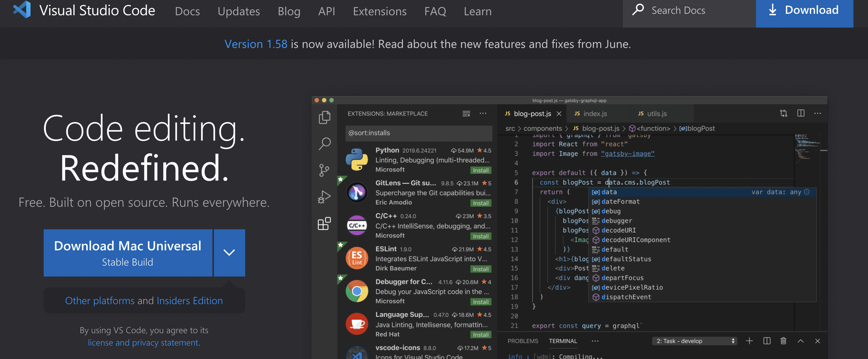Split the terminal panel
This screenshot has height=359, width=868.
(767, 341)
